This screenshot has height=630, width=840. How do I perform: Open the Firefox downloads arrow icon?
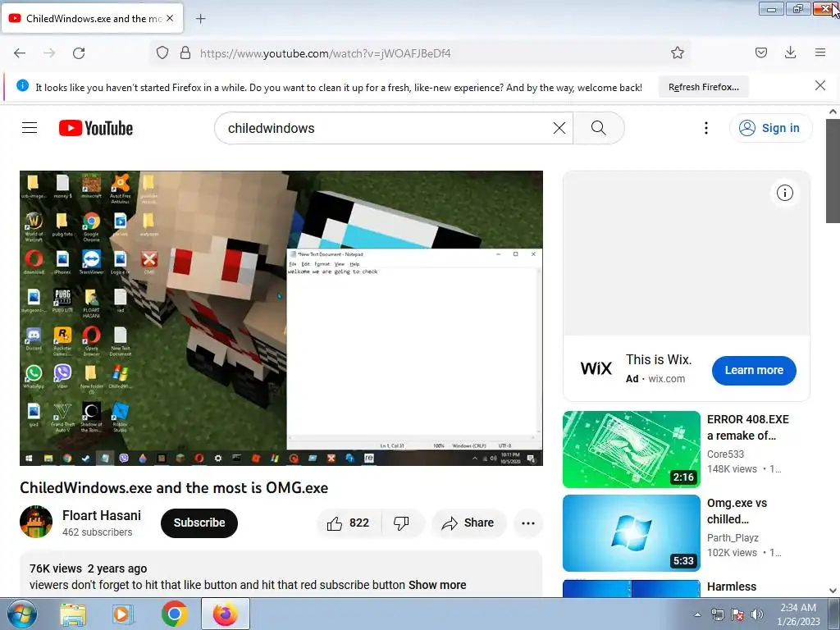790,52
